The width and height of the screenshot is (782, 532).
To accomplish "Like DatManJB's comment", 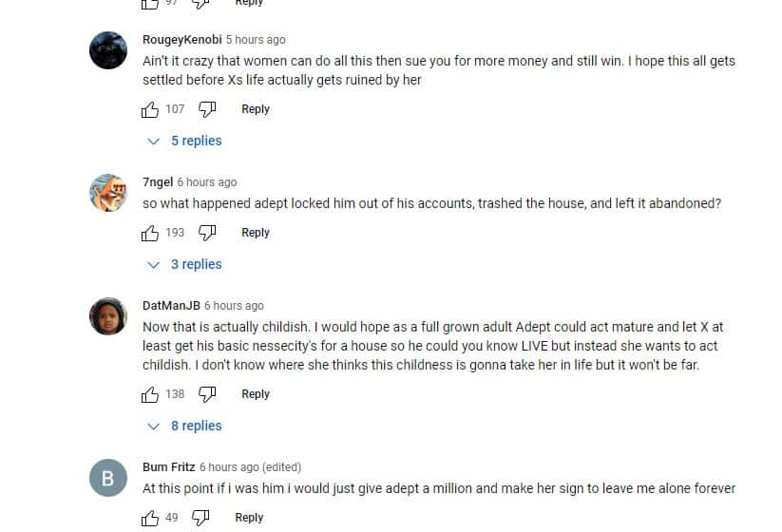I will [x=150, y=394].
